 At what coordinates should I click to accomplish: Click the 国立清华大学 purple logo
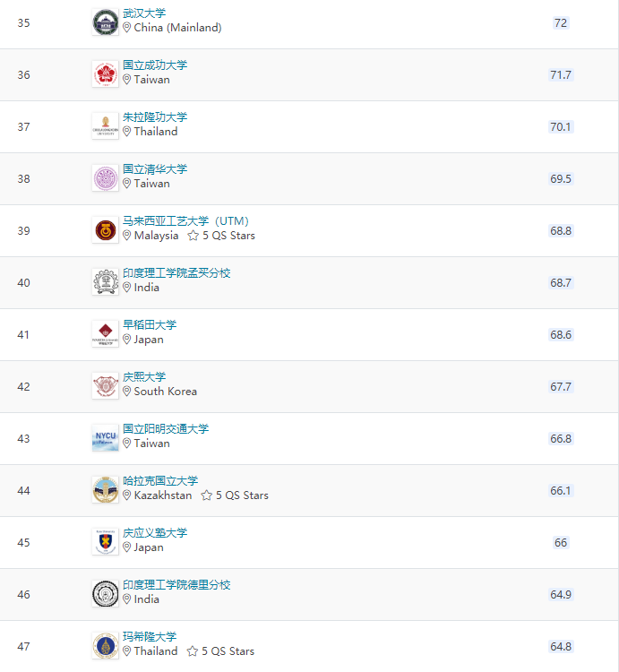click(x=105, y=178)
